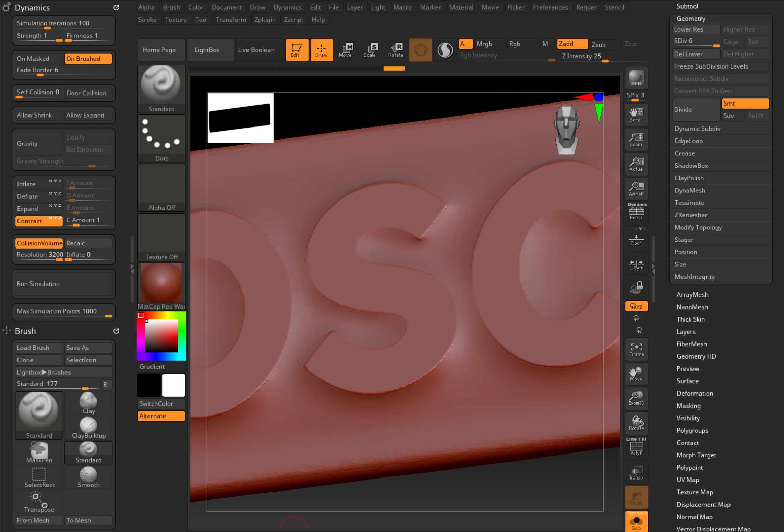Select the Draw mode icon

(321, 50)
